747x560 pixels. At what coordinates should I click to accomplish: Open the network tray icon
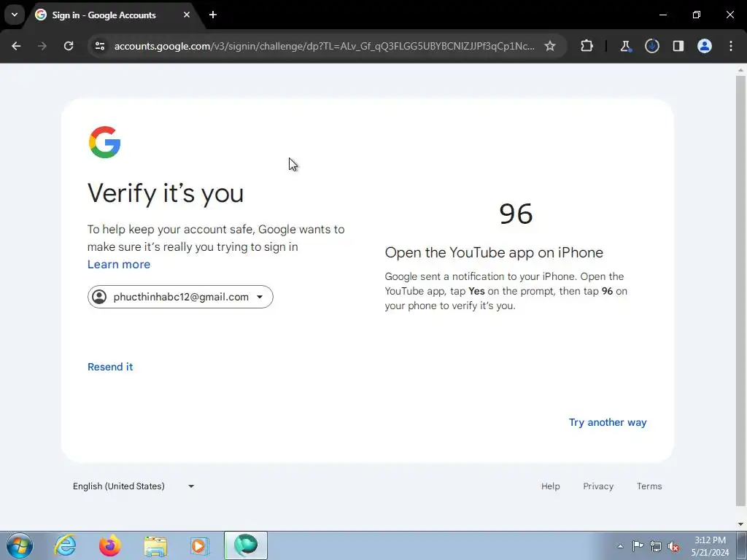click(656, 546)
